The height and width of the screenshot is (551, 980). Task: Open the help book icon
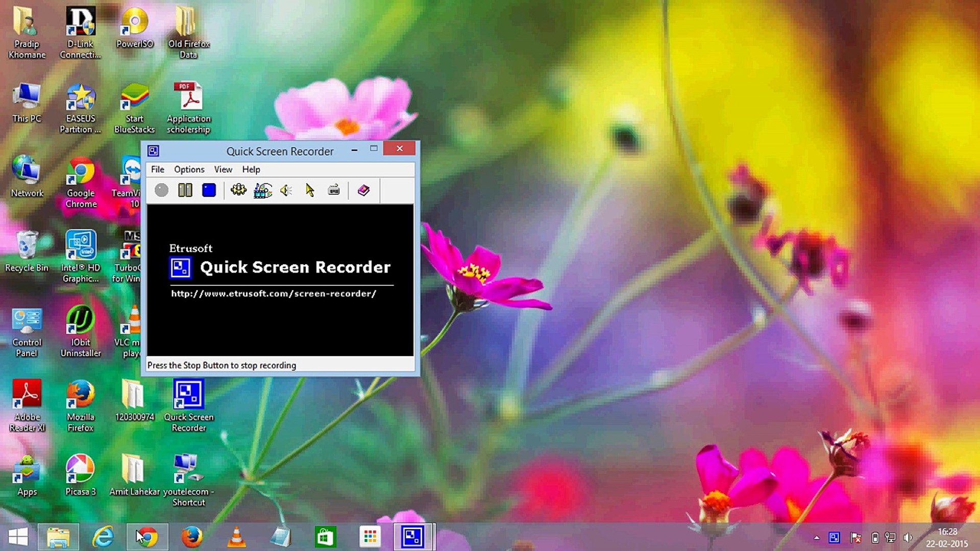[x=363, y=190]
